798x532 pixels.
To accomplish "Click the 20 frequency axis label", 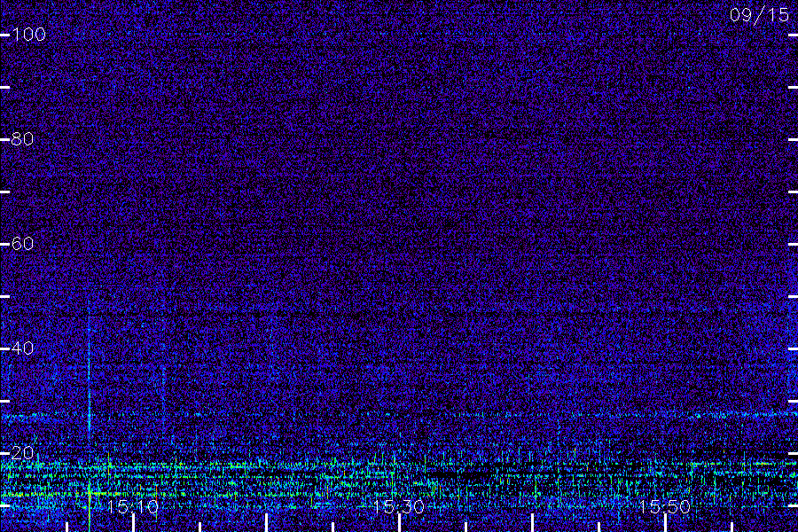I will coord(23,452).
